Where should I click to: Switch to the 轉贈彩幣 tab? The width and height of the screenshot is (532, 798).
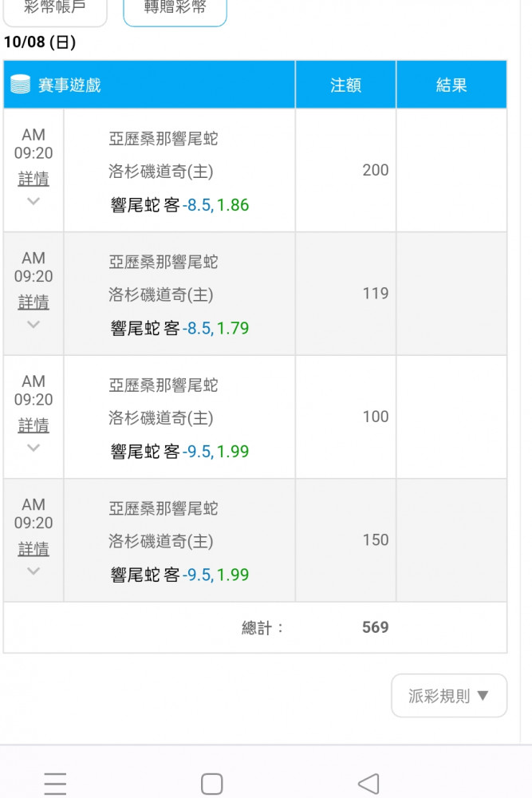[175, 9]
